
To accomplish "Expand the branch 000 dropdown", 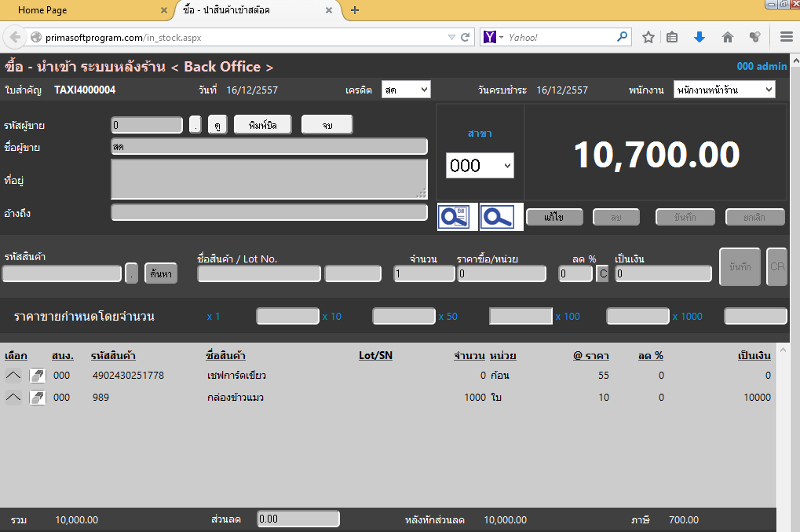I will coord(480,165).
